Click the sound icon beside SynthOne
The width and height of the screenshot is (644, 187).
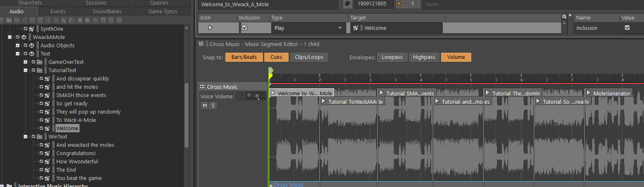tap(31, 29)
